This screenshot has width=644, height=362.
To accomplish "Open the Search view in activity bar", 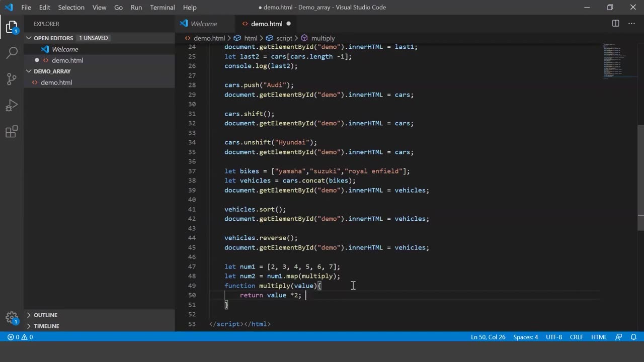I will point(12,52).
